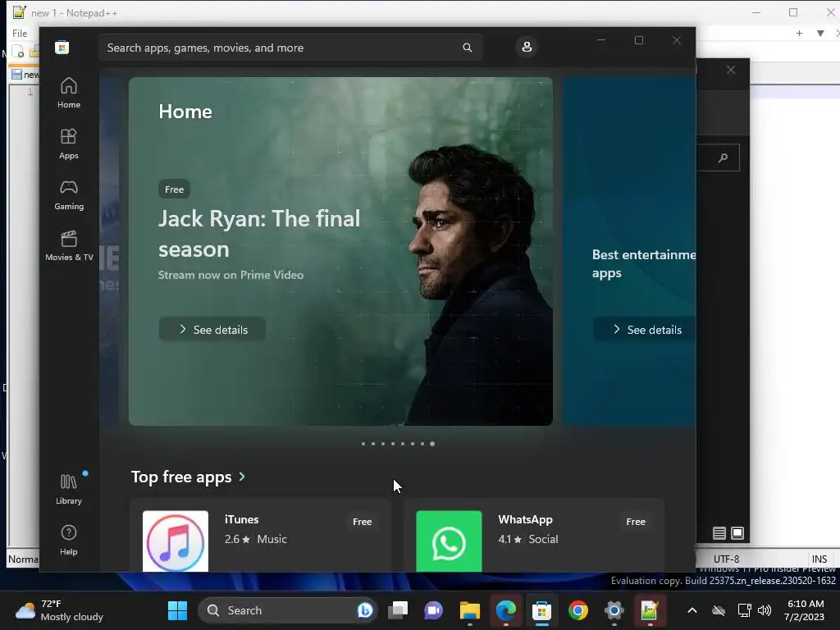
Task: Click the search icon in the background dark window
Action: click(723, 157)
